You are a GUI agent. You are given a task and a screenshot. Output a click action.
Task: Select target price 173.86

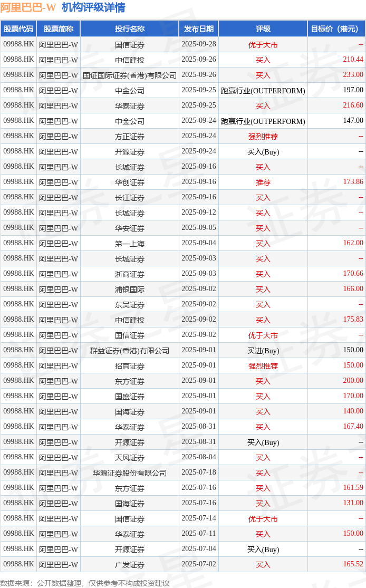click(353, 182)
